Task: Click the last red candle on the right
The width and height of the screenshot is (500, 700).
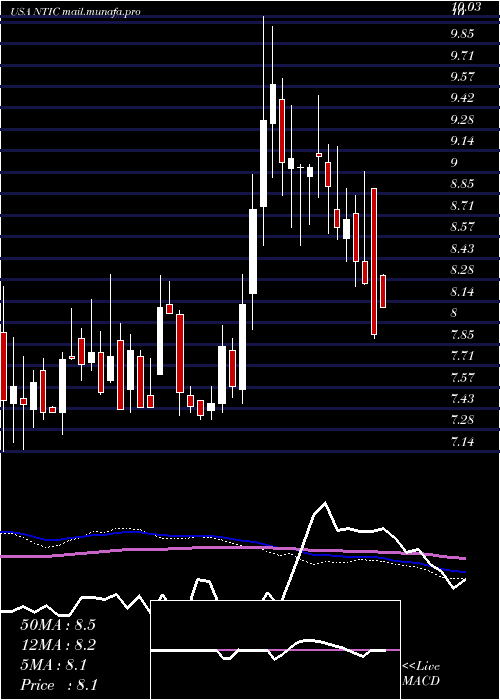Action: (383, 291)
